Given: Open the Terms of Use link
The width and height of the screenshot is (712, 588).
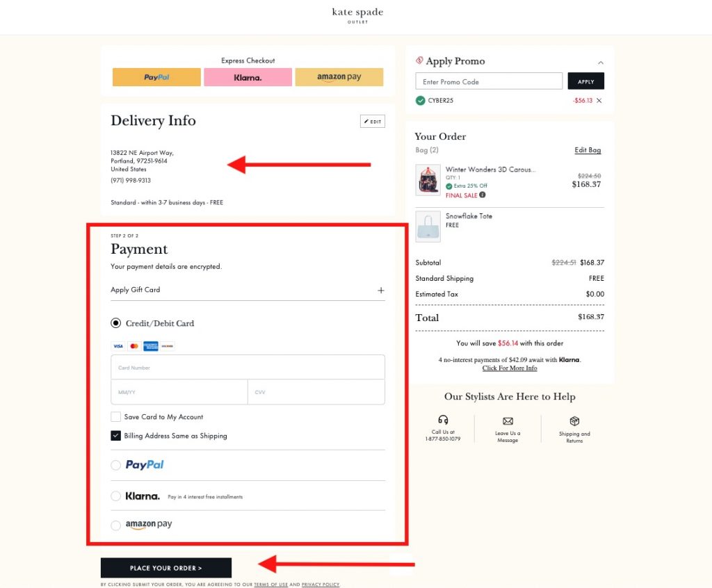Looking at the screenshot, I should [x=270, y=585].
